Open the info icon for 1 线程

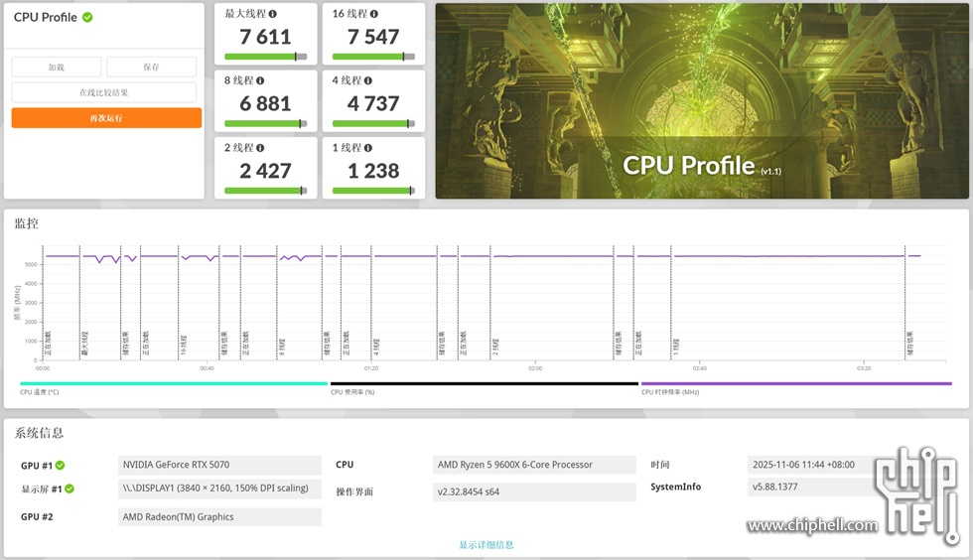(368, 148)
